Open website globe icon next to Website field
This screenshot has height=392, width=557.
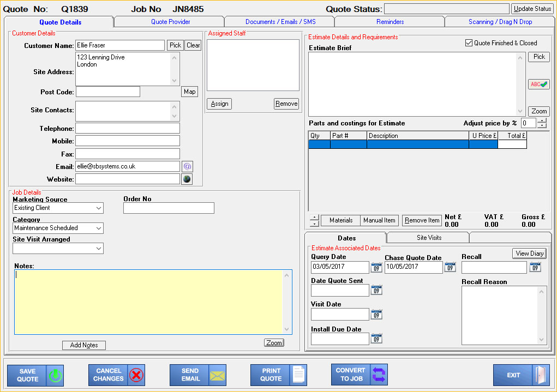(187, 179)
